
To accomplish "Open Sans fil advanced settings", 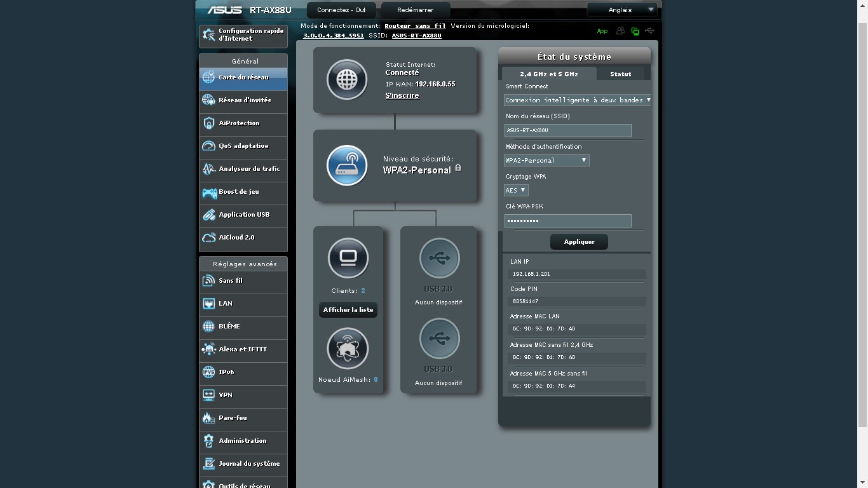I will (x=243, y=281).
